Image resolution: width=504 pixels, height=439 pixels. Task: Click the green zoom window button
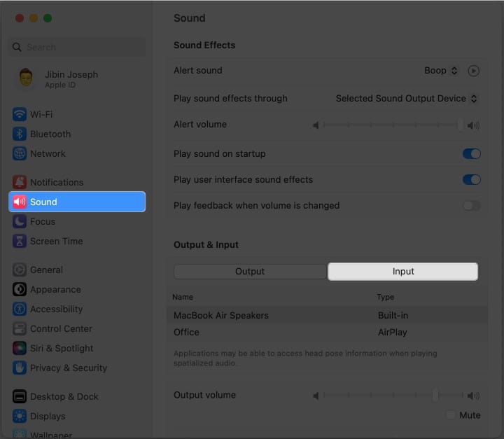[48, 18]
